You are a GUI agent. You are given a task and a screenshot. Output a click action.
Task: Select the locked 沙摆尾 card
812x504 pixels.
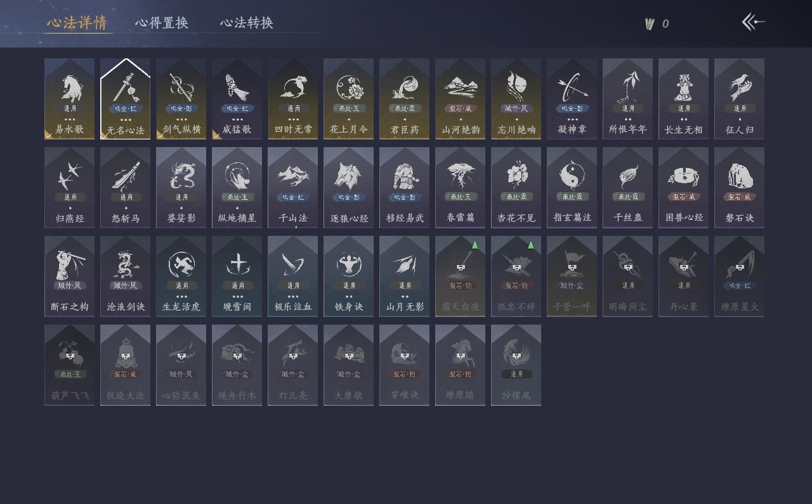[x=516, y=365]
